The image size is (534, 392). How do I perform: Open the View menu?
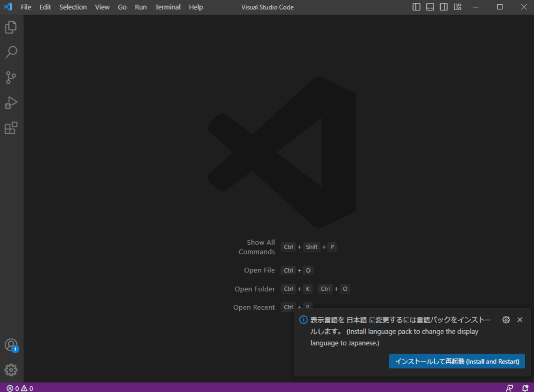[x=102, y=7]
